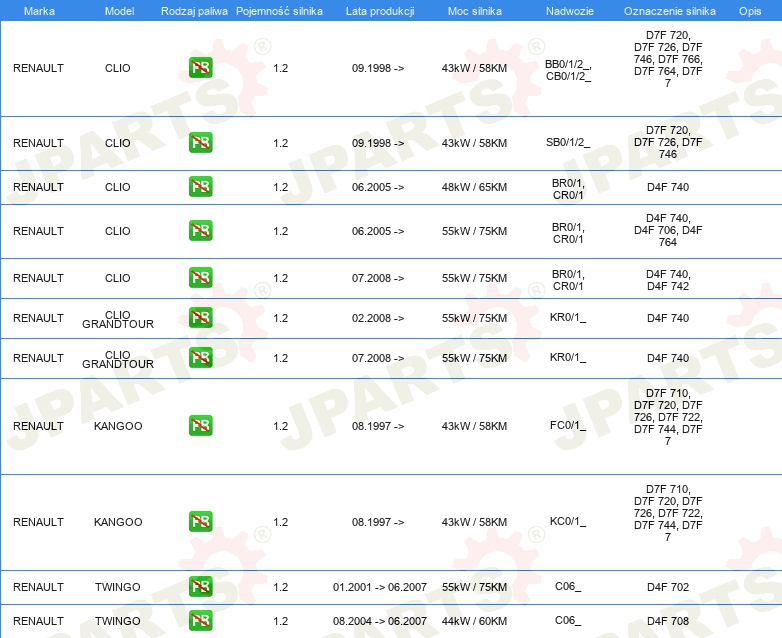The image size is (782, 638).
Task: Select the engine code D4F 702
Action: click(x=668, y=587)
